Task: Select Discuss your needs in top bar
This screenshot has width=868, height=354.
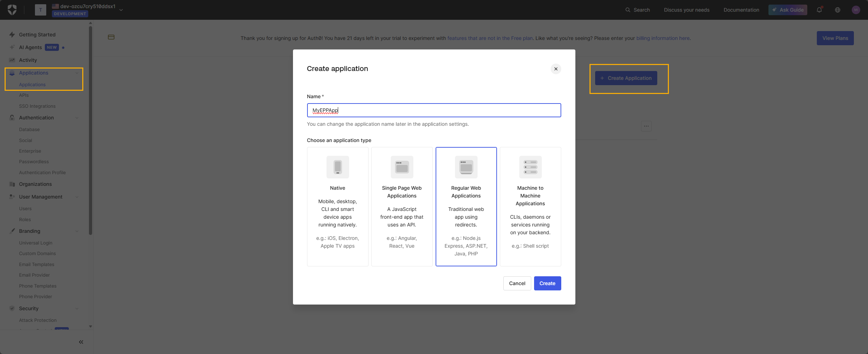Action: click(686, 10)
